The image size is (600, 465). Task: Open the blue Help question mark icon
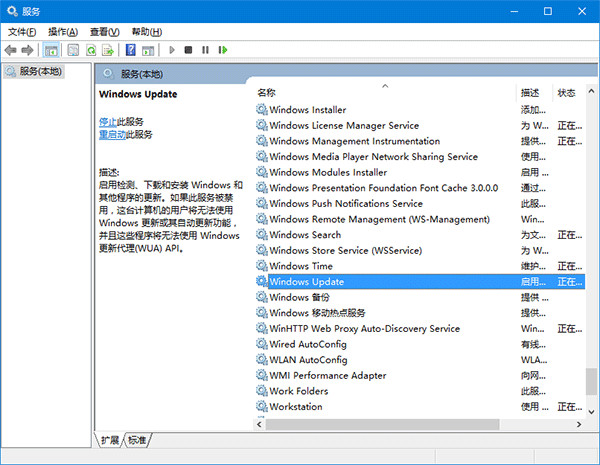130,50
